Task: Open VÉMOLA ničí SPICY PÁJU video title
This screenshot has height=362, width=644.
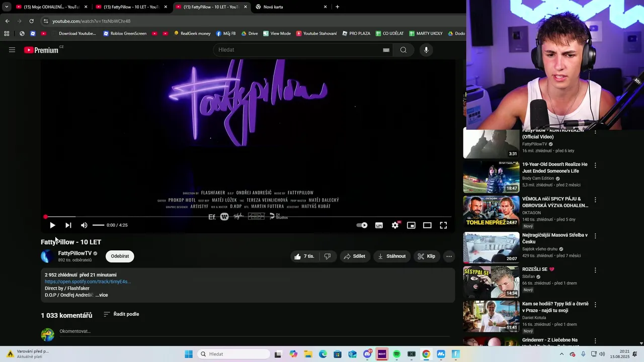Action: tap(555, 202)
